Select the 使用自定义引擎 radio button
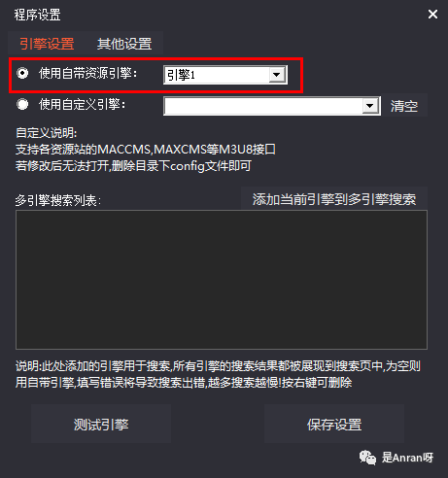 click(x=22, y=104)
